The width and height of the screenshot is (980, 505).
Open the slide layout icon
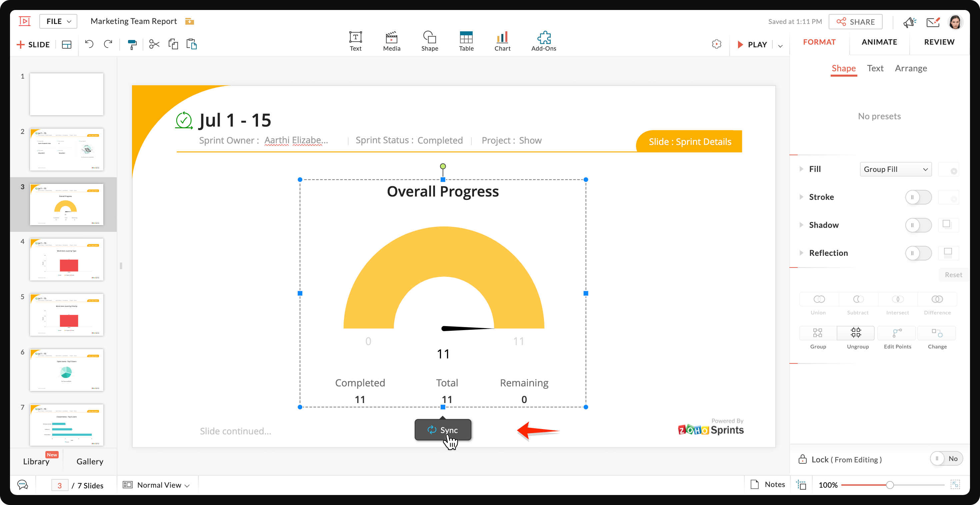(x=67, y=45)
